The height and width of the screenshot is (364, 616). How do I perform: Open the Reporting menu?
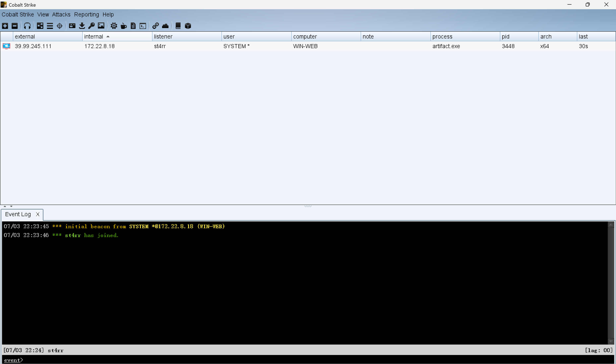click(x=86, y=14)
